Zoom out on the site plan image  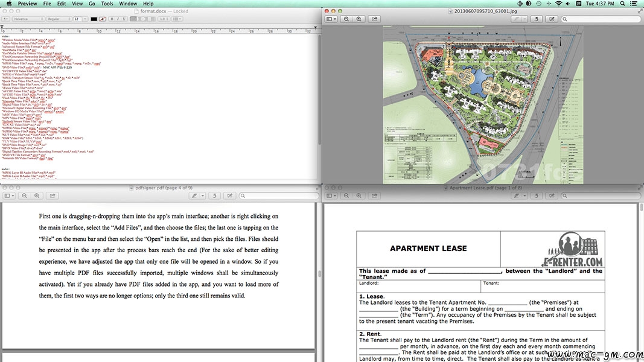click(x=347, y=19)
